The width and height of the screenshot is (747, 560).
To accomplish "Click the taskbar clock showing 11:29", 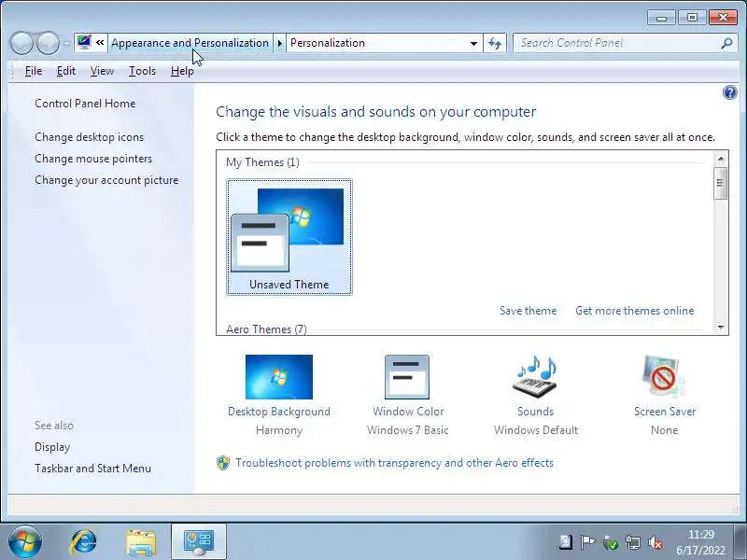I will (700, 542).
